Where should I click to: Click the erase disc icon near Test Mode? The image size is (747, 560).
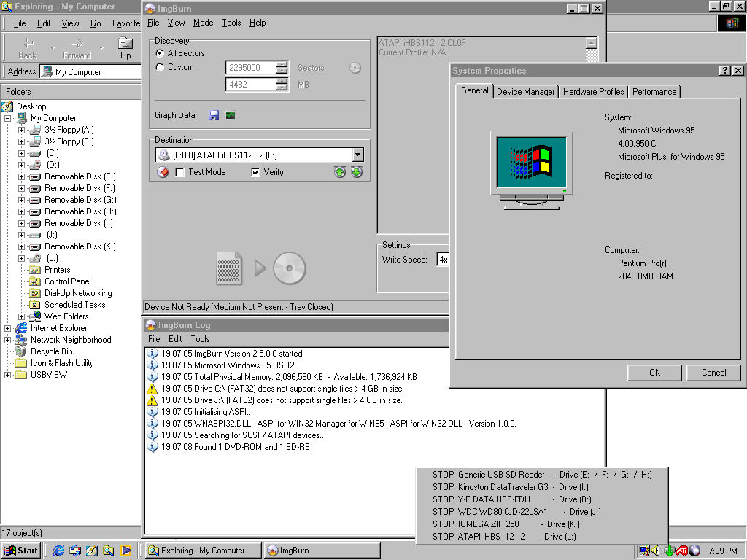click(x=163, y=172)
